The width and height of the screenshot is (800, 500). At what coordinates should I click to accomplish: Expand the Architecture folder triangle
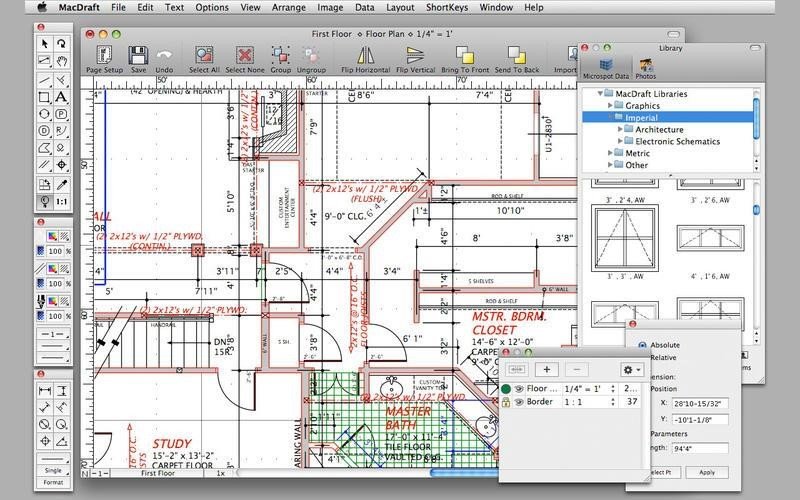click(x=620, y=129)
